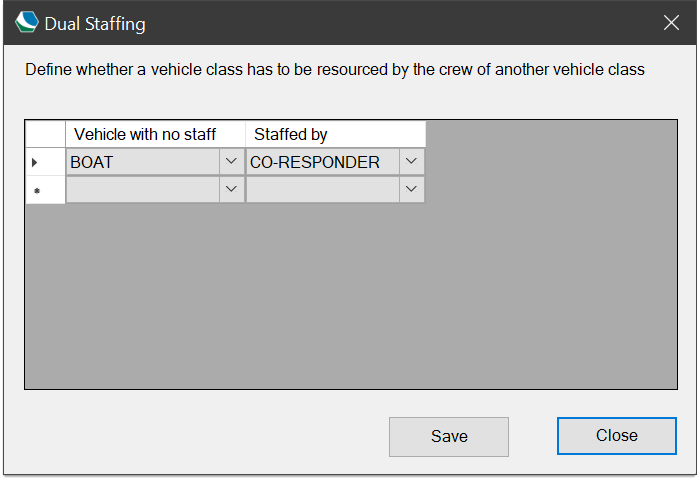This screenshot has width=700, height=481.
Task: Click the BOAT cell text
Action: 92,162
